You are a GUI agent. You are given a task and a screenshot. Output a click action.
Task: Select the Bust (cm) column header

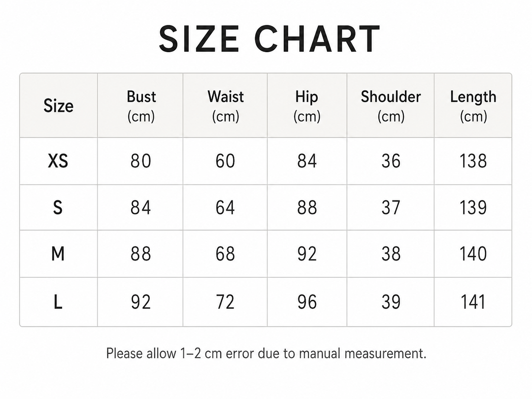tap(141, 106)
